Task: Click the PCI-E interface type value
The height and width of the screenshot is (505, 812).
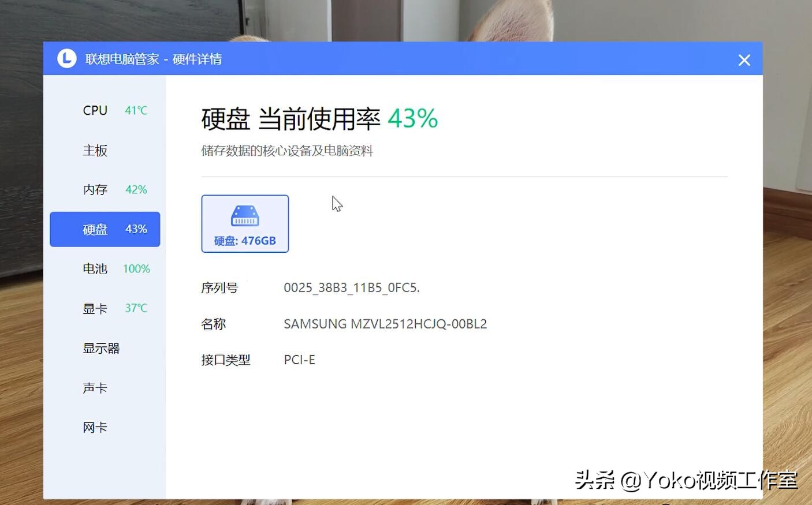Action: (299, 360)
